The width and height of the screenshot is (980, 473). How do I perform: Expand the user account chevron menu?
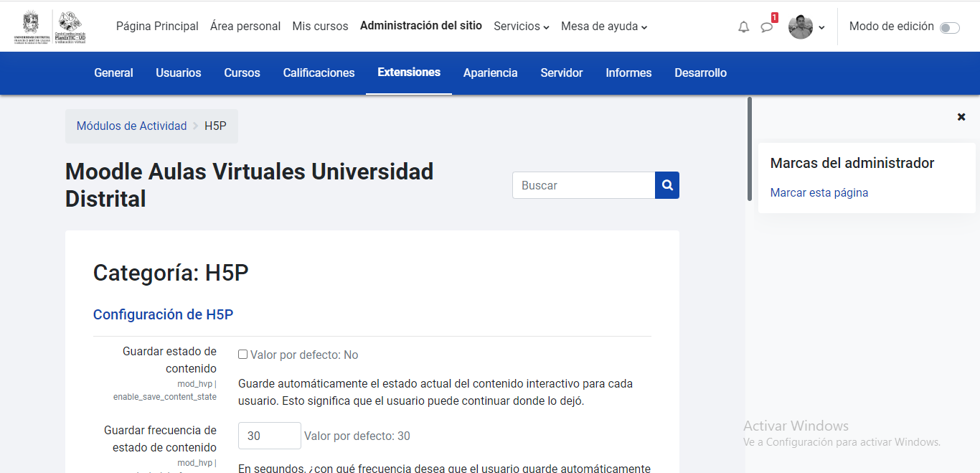[821, 29]
